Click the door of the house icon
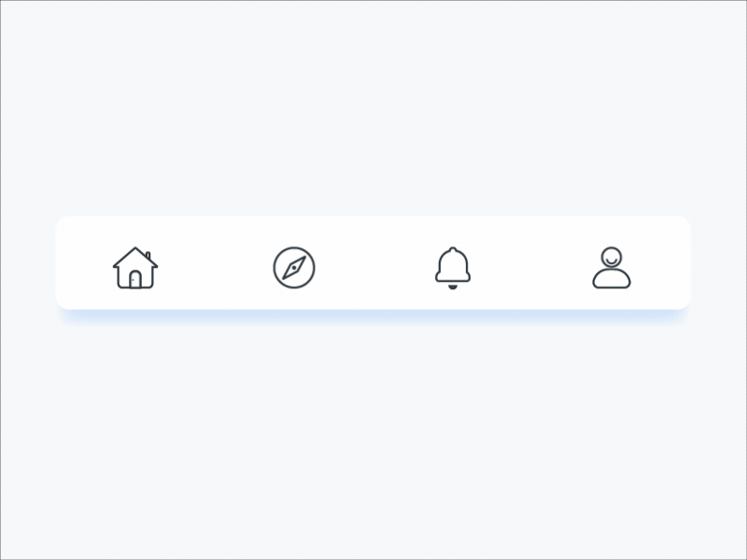Viewport: 747px width, 560px height. point(135,279)
